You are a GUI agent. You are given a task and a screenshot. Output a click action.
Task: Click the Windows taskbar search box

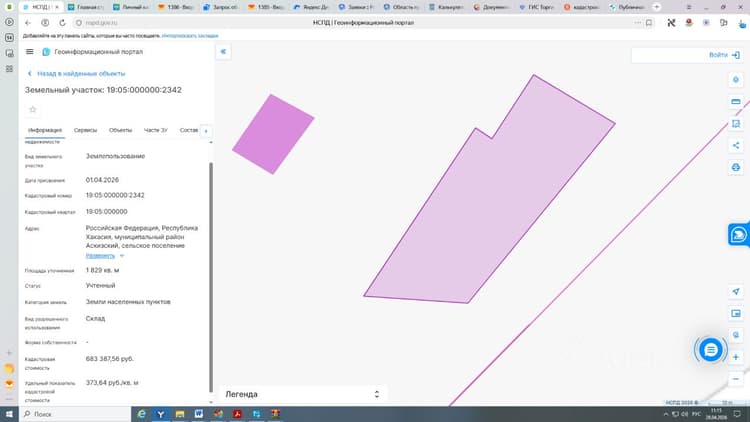(x=75, y=414)
